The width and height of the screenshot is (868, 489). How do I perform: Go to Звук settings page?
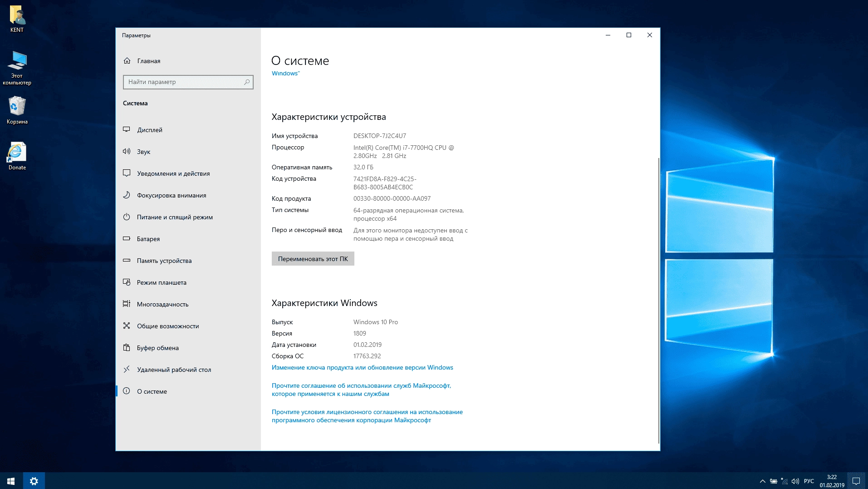point(188,152)
